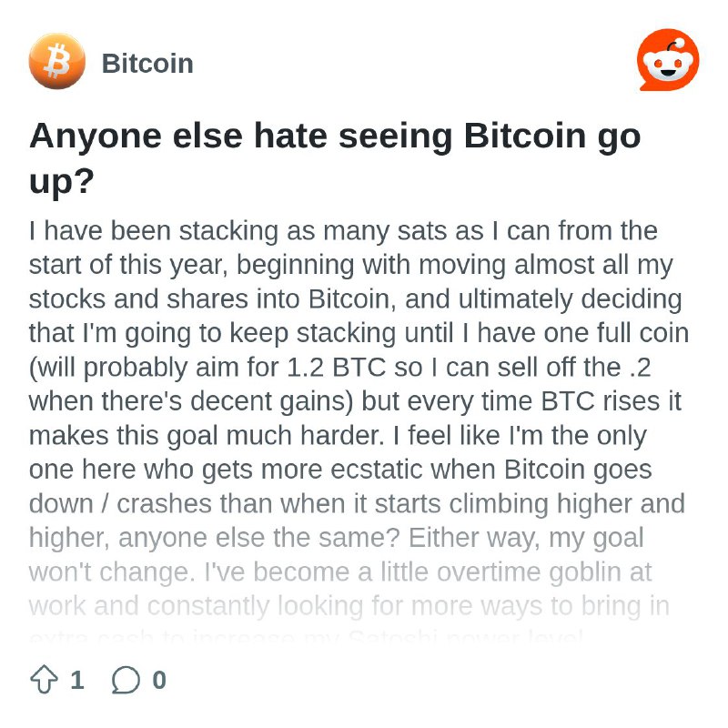Click the line 'stocks and shares into Bitcoin'
The width and height of the screenshot is (728, 728).
pyautogui.click(x=355, y=299)
